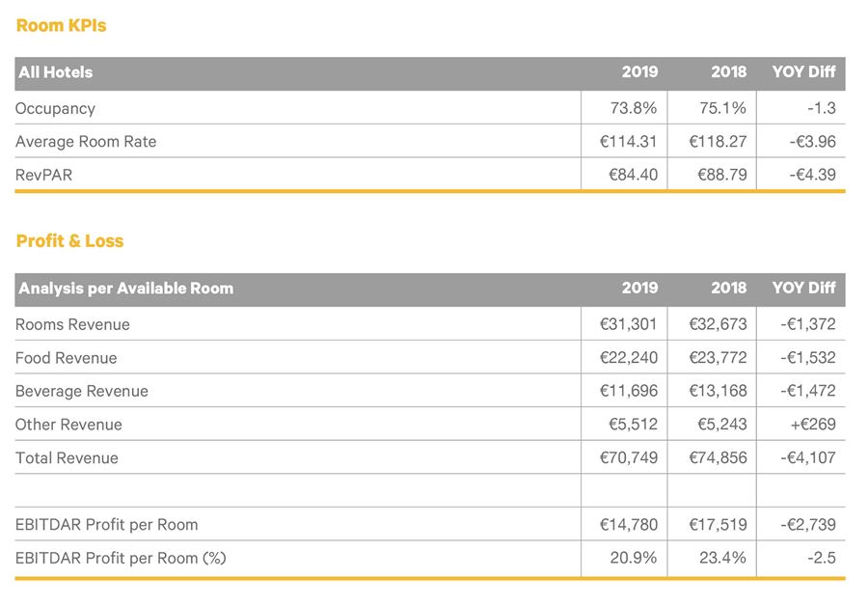Select the RevPAR row label

[x=43, y=175]
